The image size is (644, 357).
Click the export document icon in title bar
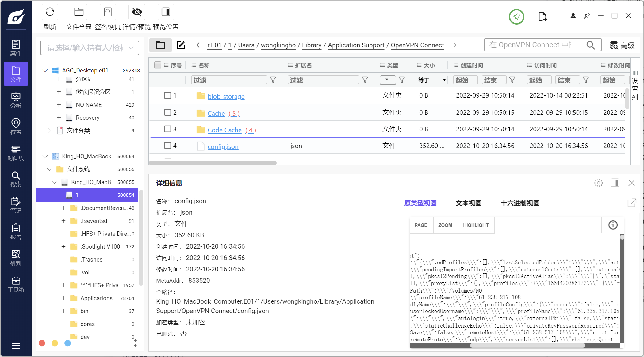[x=542, y=16]
